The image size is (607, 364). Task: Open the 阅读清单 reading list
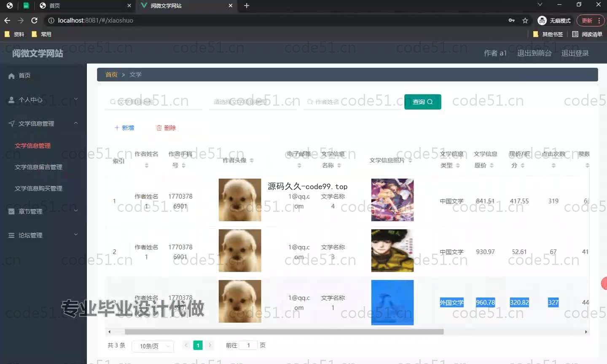click(587, 34)
